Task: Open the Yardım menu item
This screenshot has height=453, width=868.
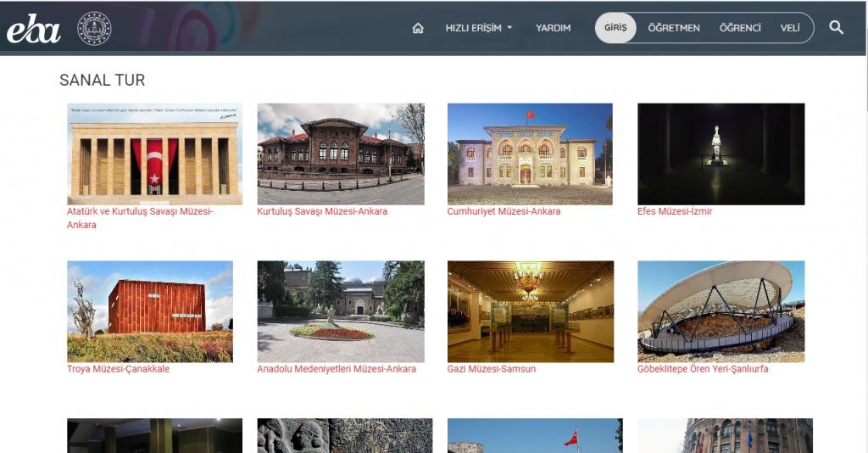Action: (553, 28)
